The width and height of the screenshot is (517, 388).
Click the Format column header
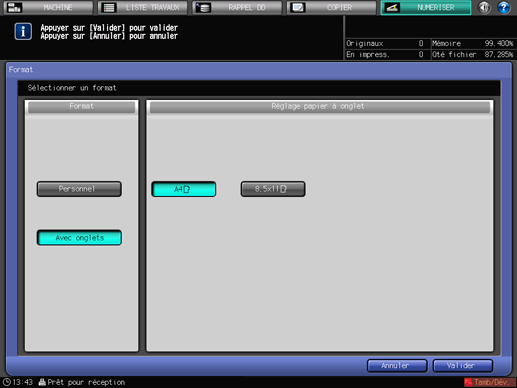click(82, 107)
